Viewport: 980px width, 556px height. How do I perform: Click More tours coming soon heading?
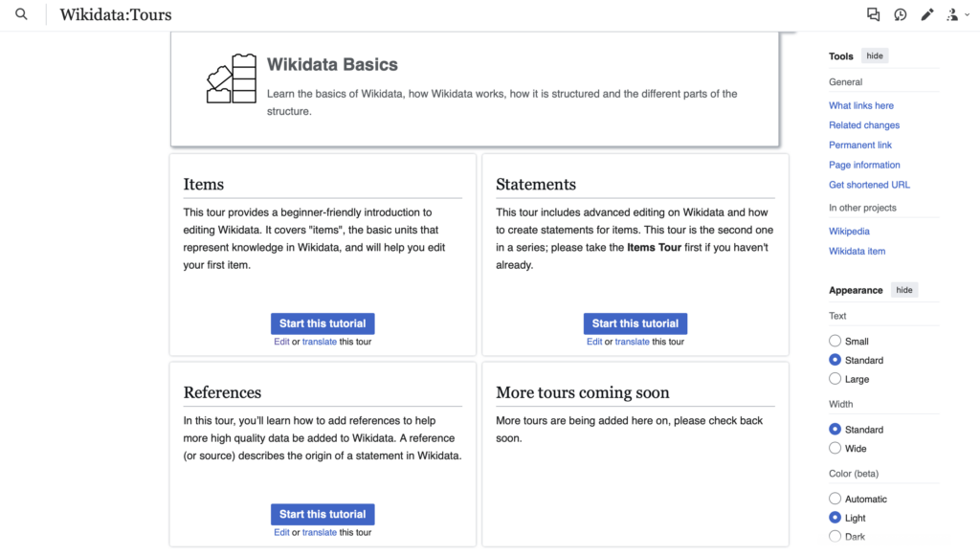pos(583,392)
